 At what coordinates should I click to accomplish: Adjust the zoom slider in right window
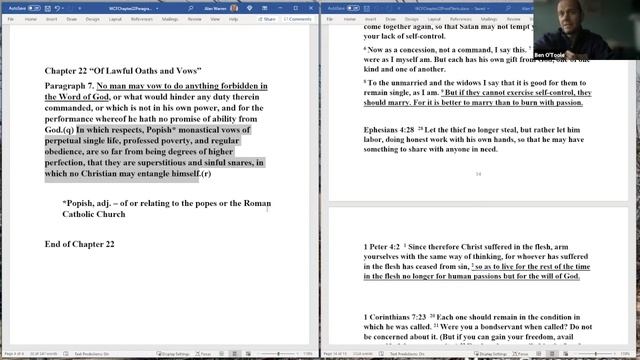pos(596,354)
